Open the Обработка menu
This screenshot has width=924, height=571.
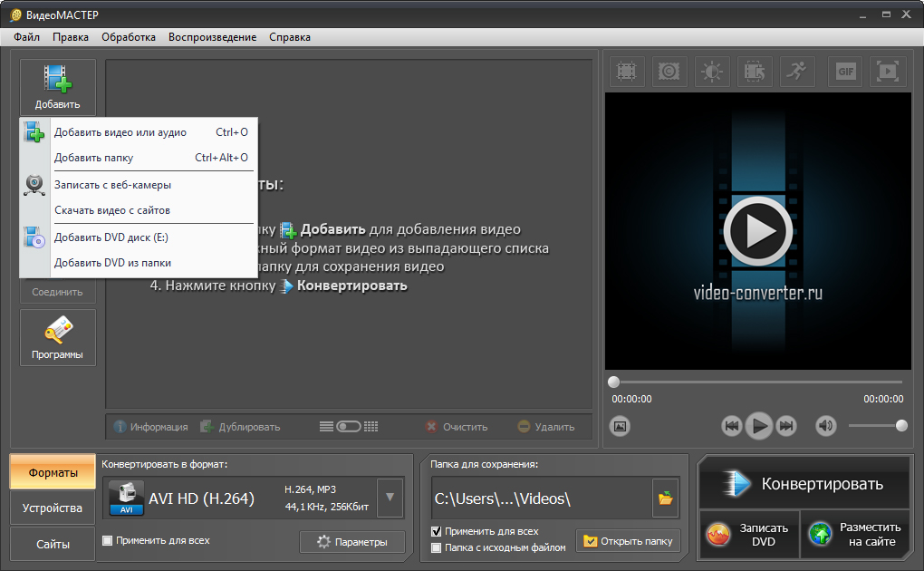(129, 37)
